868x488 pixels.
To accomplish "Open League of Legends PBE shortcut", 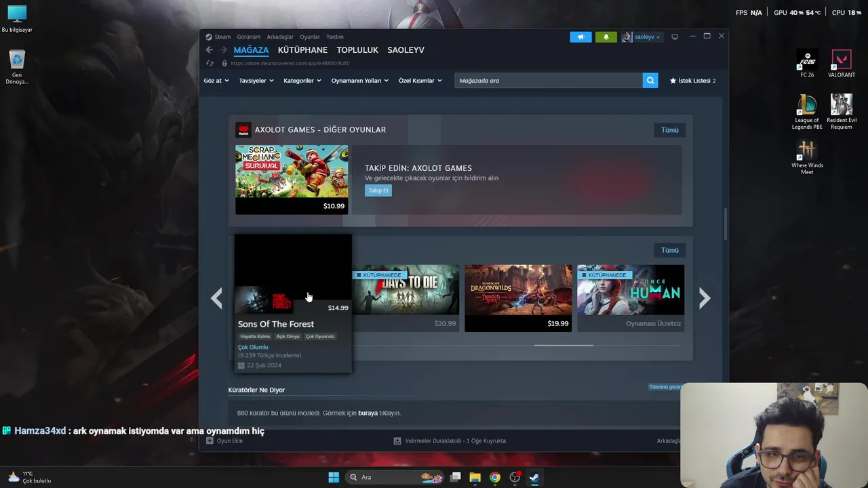I will pos(807,112).
